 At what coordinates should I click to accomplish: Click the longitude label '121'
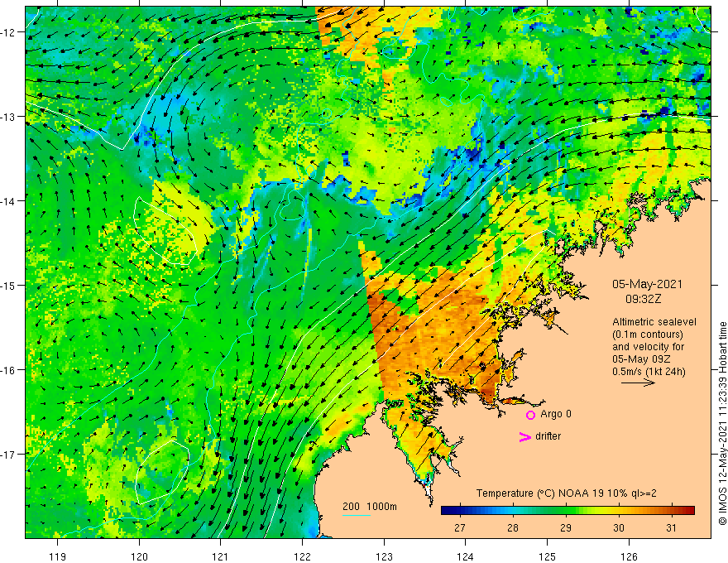pyautogui.click(x=221, y=556)
